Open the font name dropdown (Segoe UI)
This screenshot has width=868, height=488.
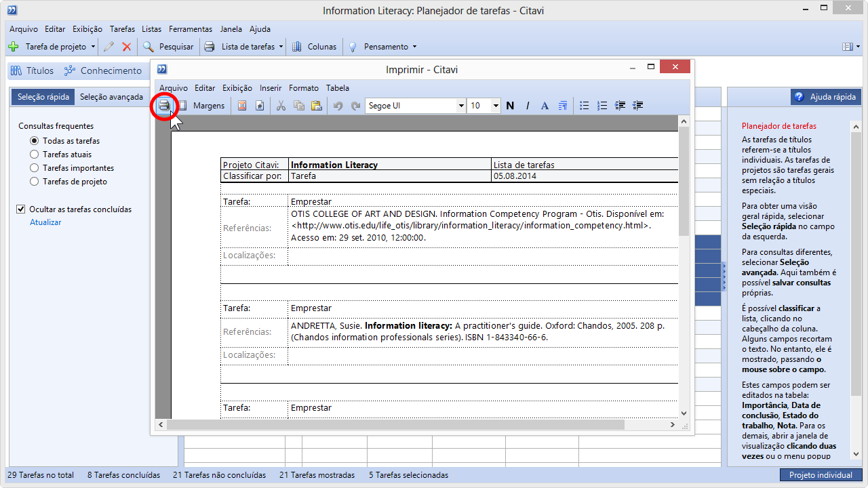click(x=461, y=106)
